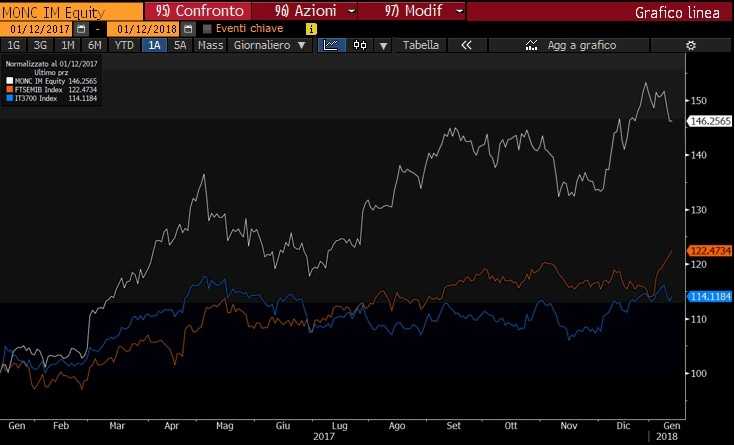Expand the Modif menu arrow
The image size is (735, 445).
[459, 11]
